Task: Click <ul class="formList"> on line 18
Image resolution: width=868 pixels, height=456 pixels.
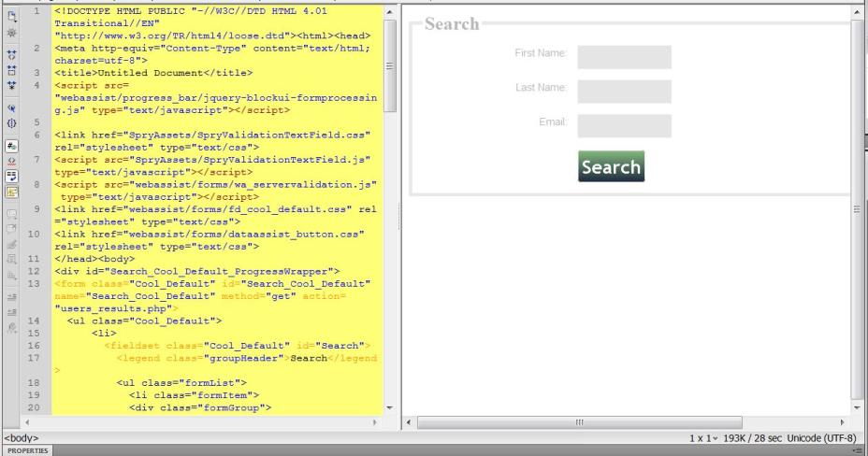Action: point(181,382)
